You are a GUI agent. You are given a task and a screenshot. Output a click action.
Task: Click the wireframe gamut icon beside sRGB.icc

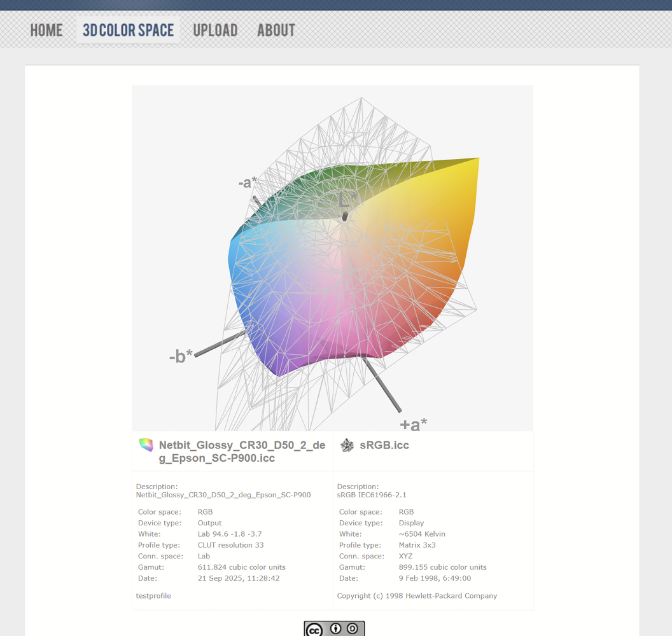coord(347,445)
